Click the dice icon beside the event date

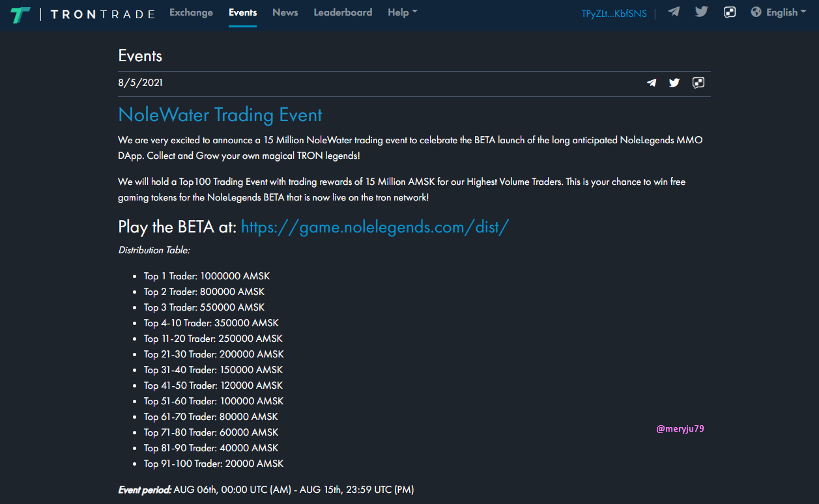[698, 83]
